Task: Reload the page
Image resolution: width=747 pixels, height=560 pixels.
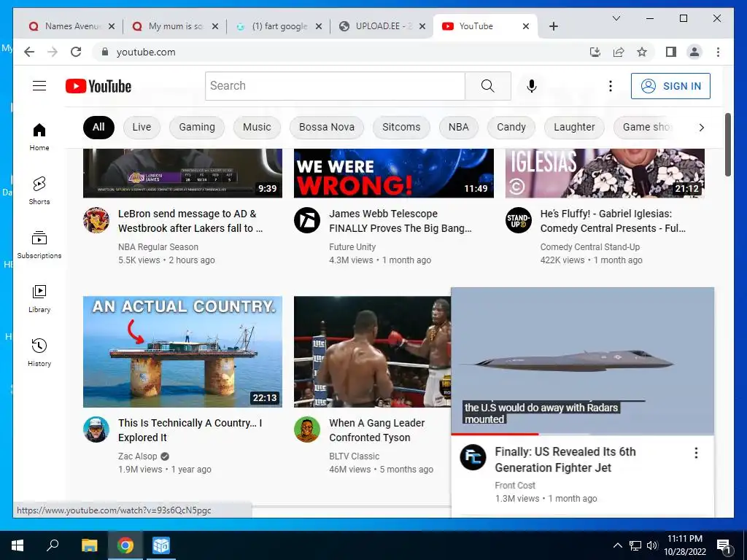Action: (76, 52)
